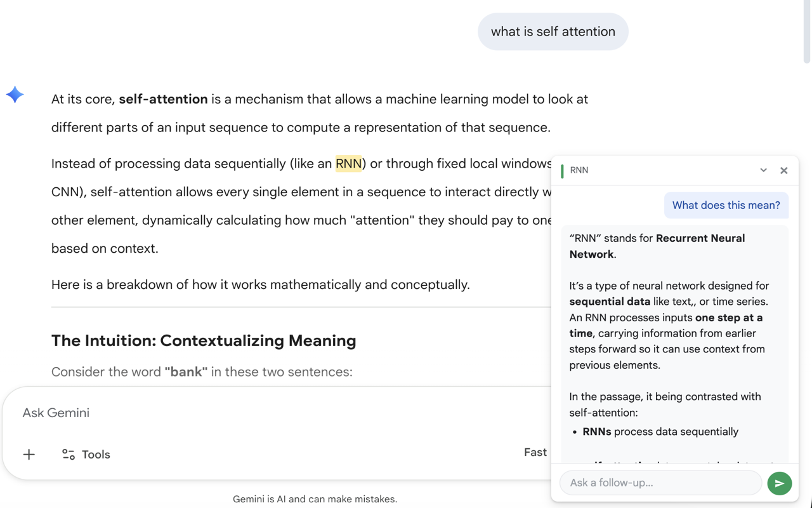Click the Gemini sparkle icon
Viewport: 812px width, 508px height.
tap(15, 95)
